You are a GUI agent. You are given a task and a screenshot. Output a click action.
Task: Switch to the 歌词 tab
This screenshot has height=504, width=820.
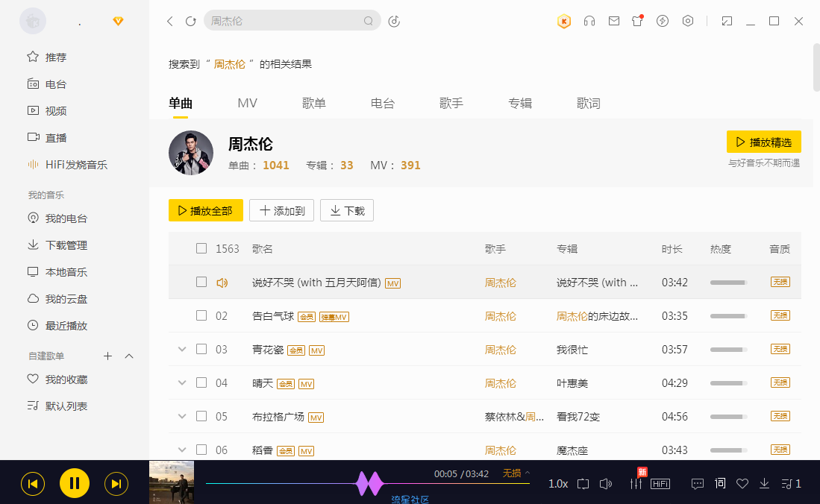click(589, 103)
